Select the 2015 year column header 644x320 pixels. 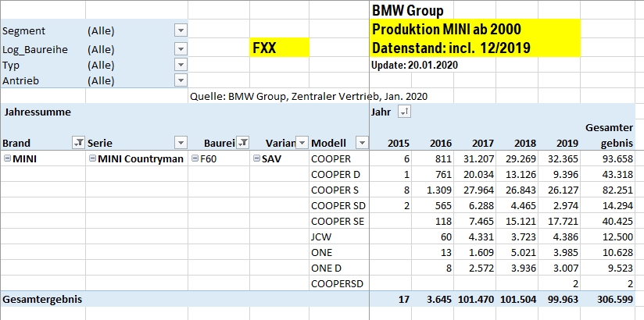(399, 143)
